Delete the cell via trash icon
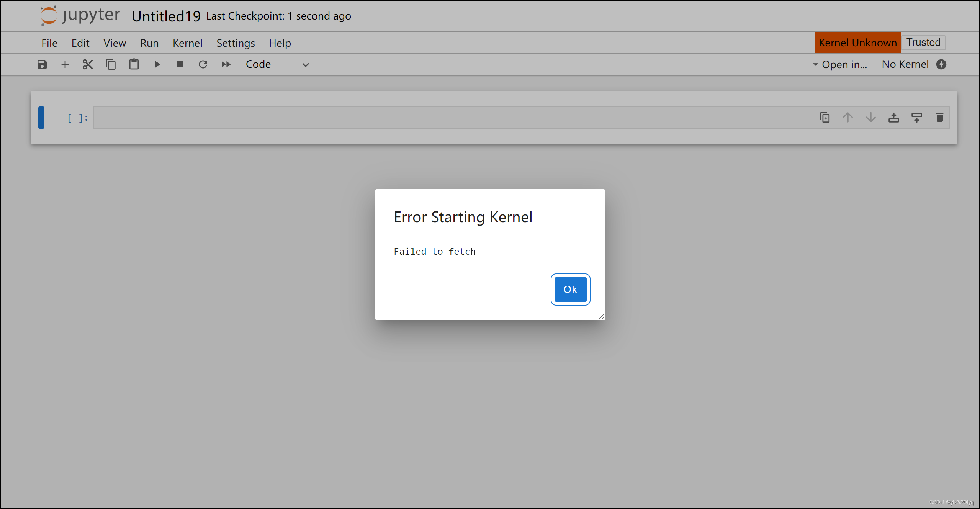Image resolution: width=980 pixels, height=509 pixels. pos(940,117)
